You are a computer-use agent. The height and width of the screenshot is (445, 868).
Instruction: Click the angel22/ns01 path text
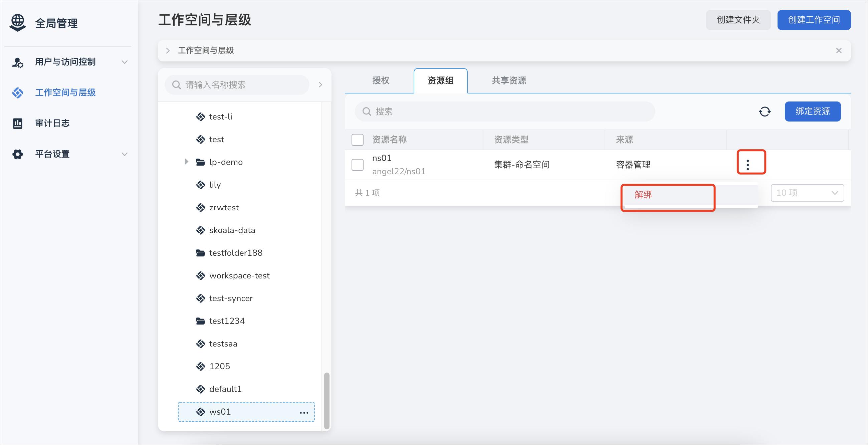click(x=399, y=172)
